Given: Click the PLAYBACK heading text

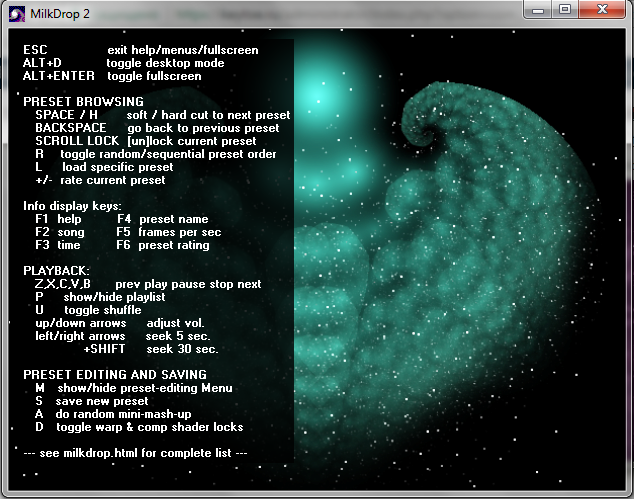Looking at the screenshot, I should [56, 271].
